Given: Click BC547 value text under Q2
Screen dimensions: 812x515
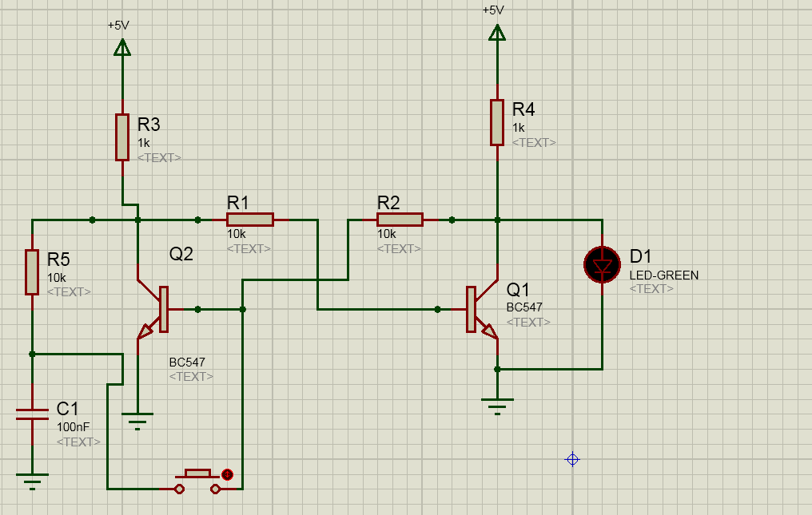Looking at the screenshot, I should [187, 362].
